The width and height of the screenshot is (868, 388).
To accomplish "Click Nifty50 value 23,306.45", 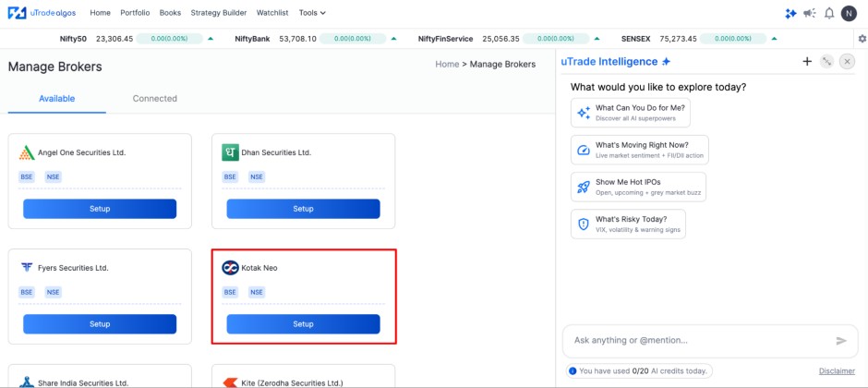I will 115,39.
